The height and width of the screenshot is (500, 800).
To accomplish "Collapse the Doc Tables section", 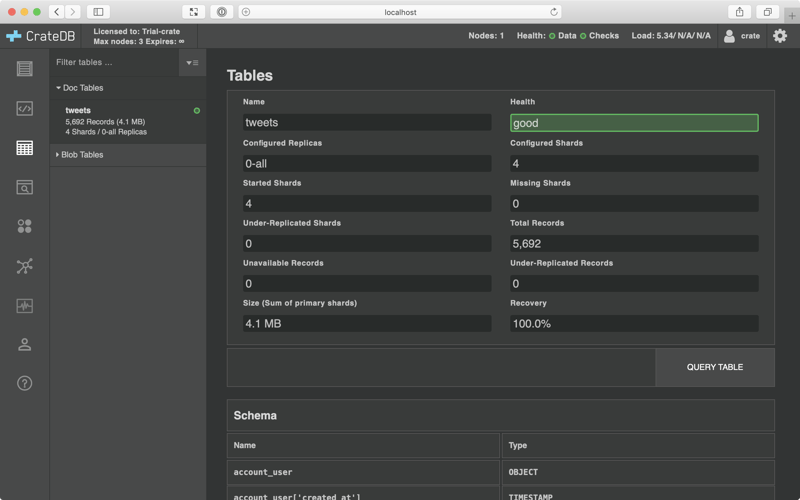I will tap(81, 88).
